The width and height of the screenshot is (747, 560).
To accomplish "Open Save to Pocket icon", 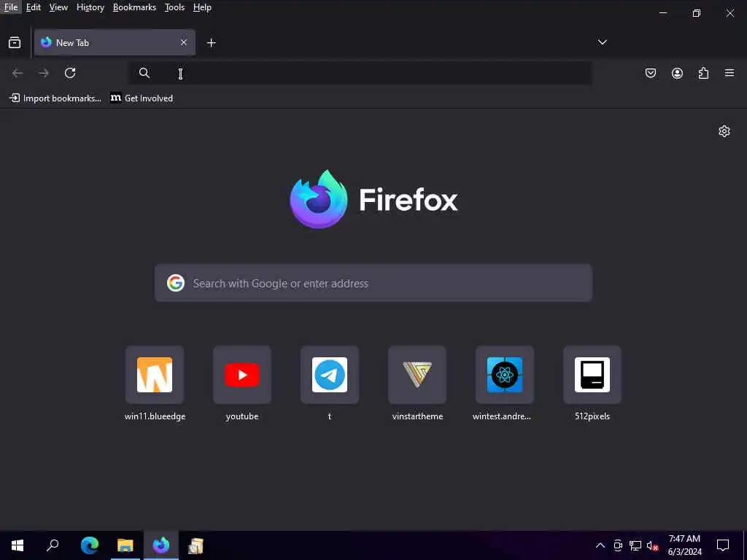I will [651, 73].
